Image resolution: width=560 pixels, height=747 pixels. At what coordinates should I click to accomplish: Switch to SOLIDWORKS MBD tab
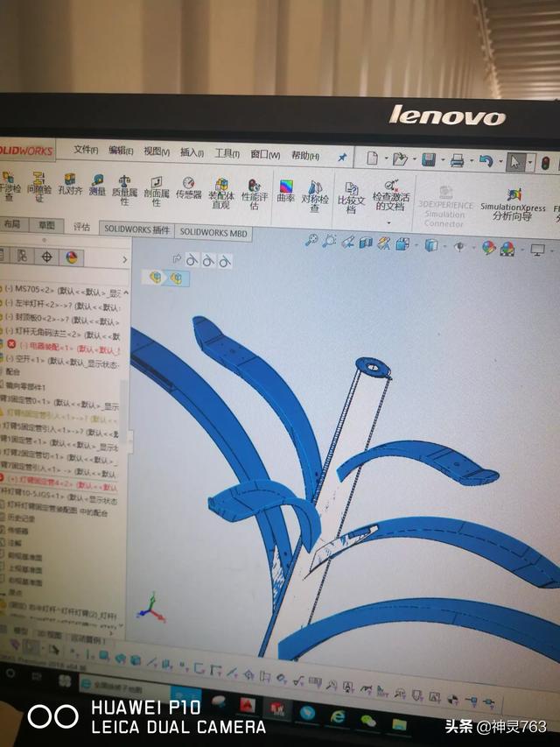(213, 232)
